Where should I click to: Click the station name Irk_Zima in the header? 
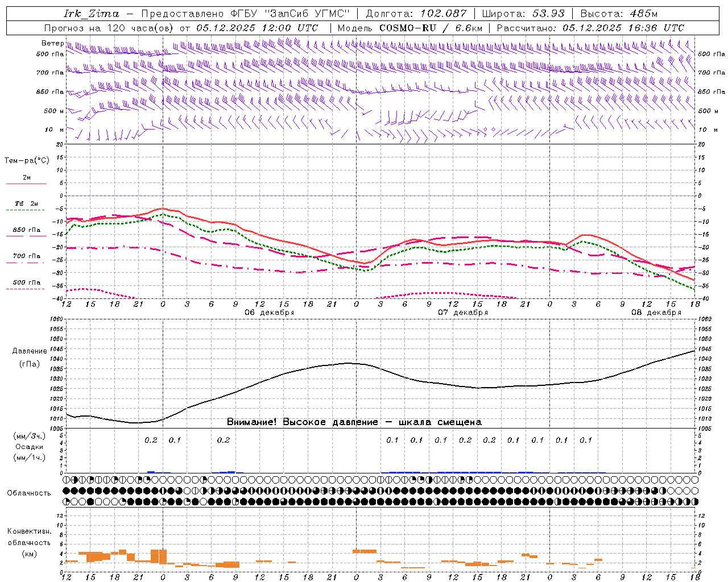pyautogui.click(x=92, y=14)
